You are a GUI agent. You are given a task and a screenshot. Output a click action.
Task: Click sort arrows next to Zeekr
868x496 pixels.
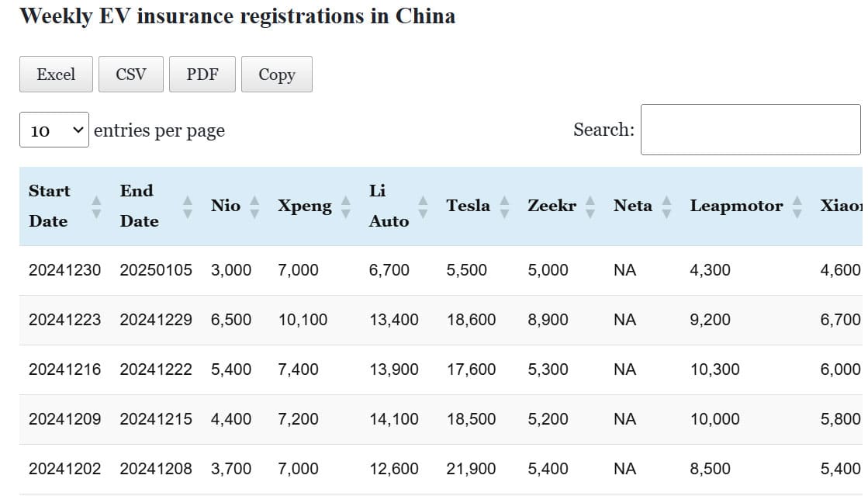pos(590,206)
